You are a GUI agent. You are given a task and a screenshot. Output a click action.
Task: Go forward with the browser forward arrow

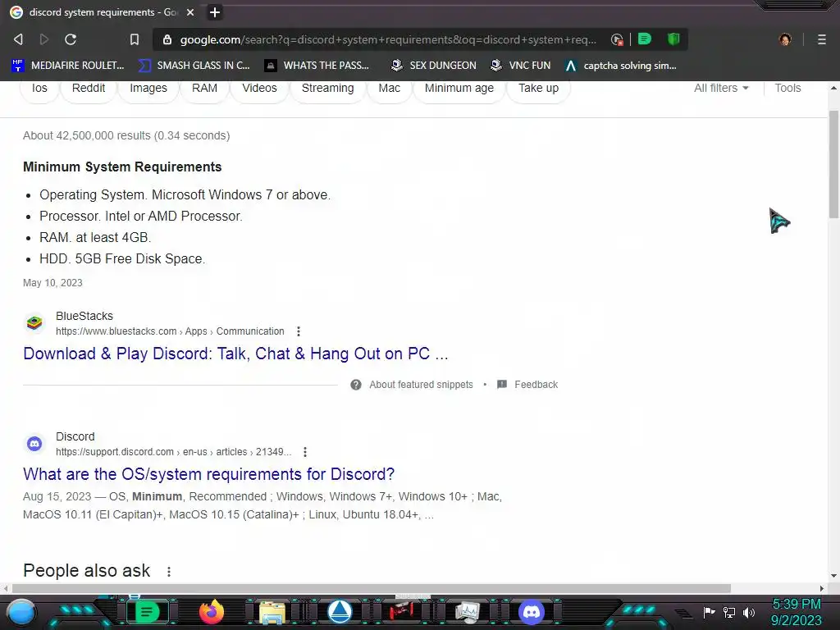44,39
